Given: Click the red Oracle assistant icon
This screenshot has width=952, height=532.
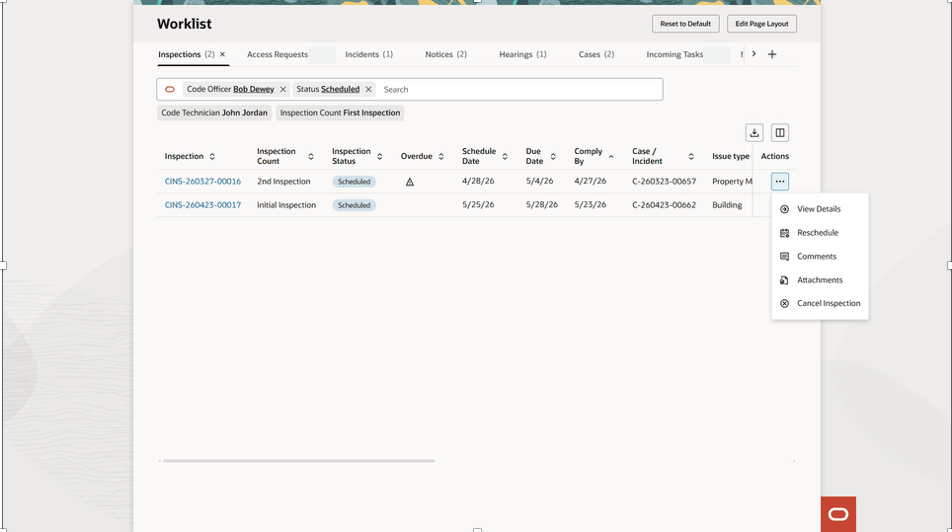Looking at the screenshot, I should [838, 514].
